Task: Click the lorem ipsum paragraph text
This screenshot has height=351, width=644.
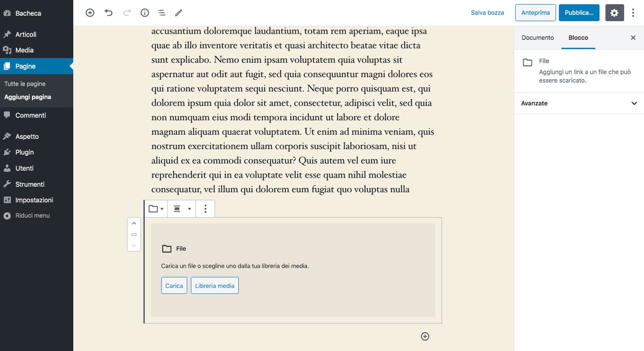Action: 293,110
